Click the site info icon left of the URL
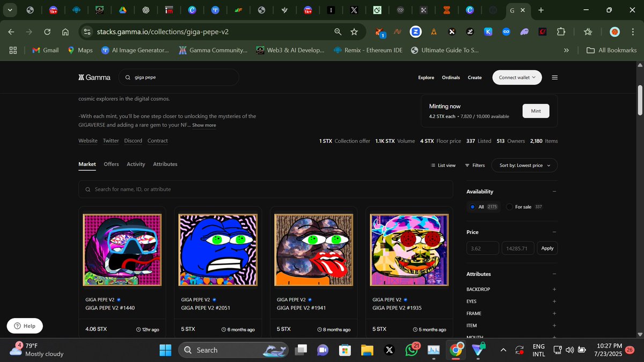The image size is (644, 362). coord(87,32)
